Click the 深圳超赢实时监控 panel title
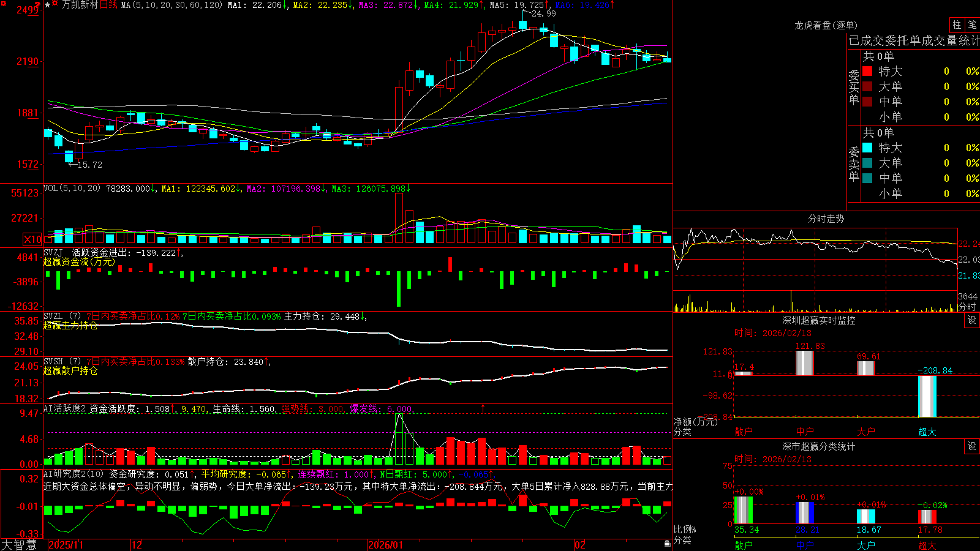The width and height of the screenshot is (980, 551). tap(819, 320)
